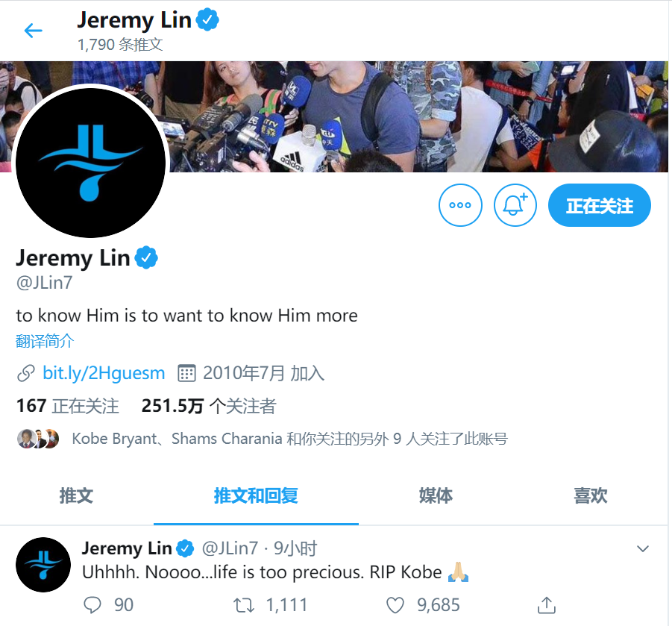This screenshot has height=626, width=672.
Task: Open the three-dot more options button
Action: (x=460, y=205)
